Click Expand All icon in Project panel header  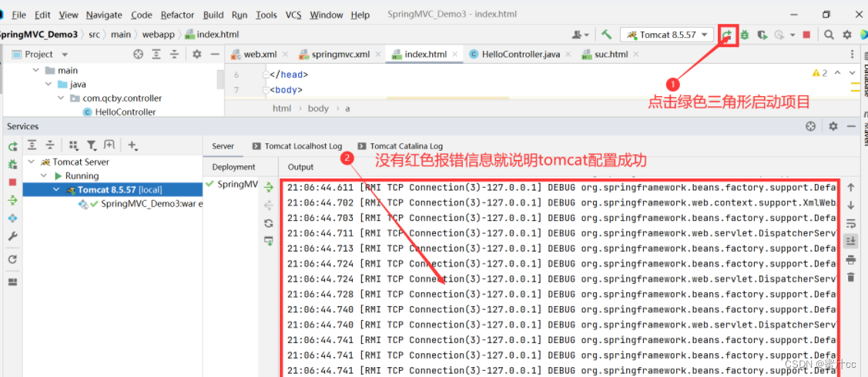(156, 54)
